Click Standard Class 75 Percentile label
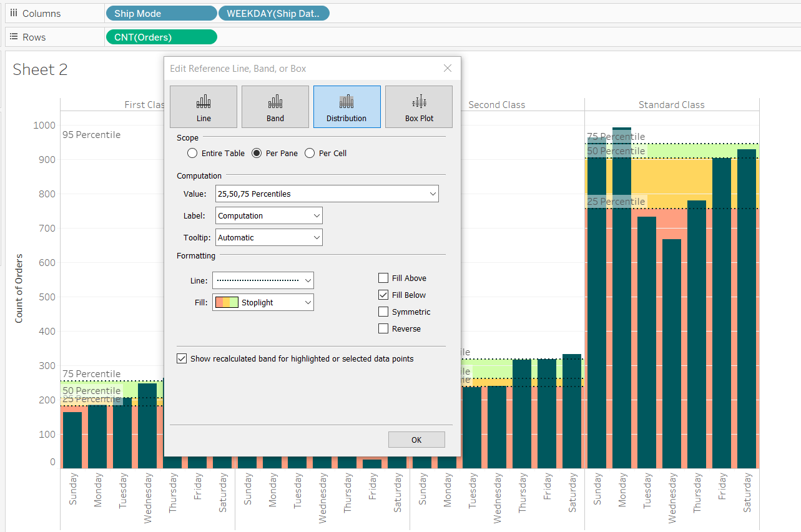The width and height of the screenshot is (801, 532). pyautogui.click(x=616, y=137)
